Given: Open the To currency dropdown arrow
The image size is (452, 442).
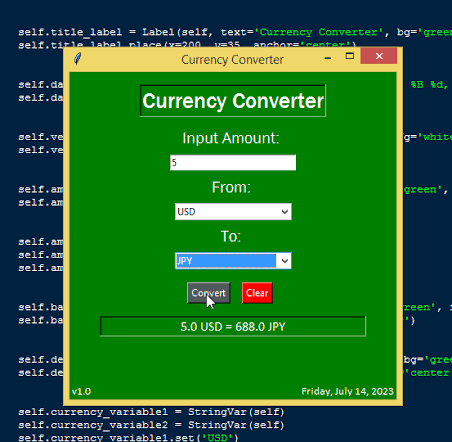Looking at the screenshot, I should (284, 261).
